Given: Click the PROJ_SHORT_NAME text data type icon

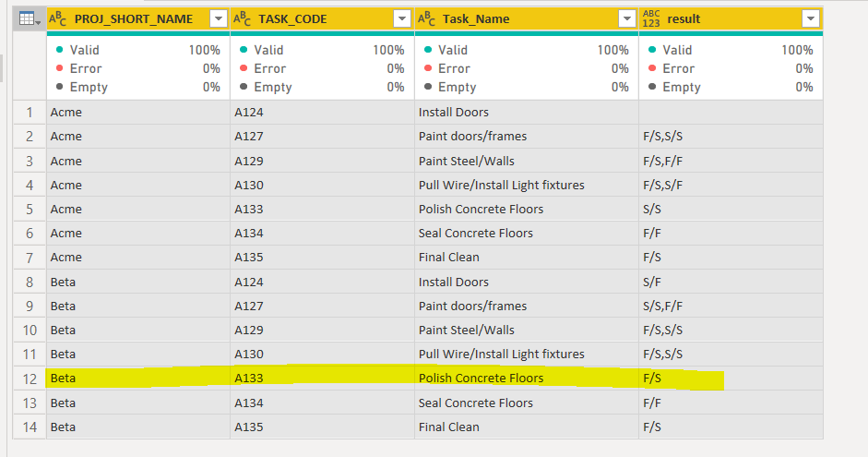Looking at the screenshot, I should pos(57,18).
